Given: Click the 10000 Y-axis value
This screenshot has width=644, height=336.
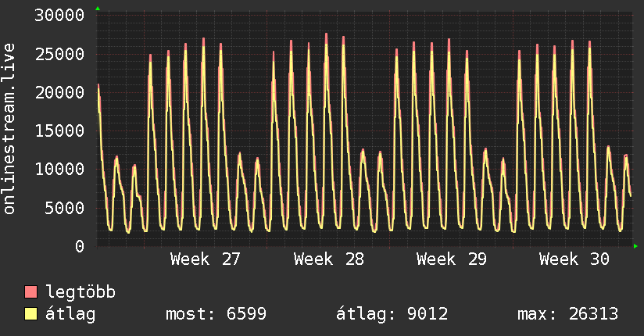Looking at the screenshot, I should [59, 170].
